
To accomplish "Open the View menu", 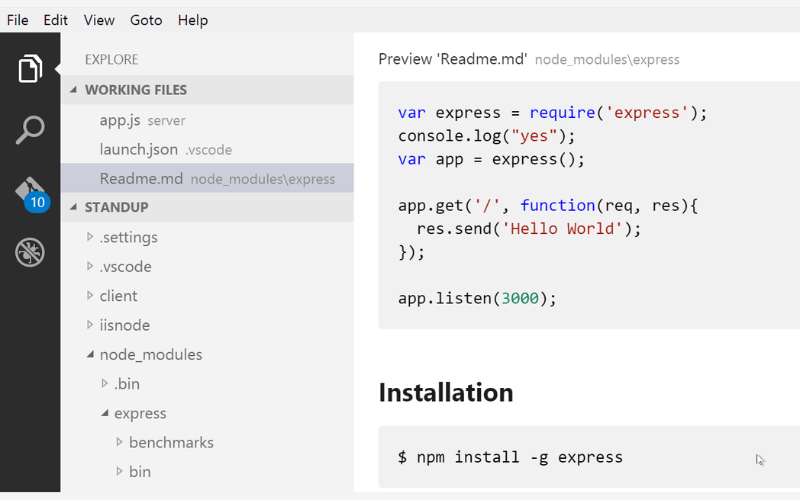I will click(99, 20).
